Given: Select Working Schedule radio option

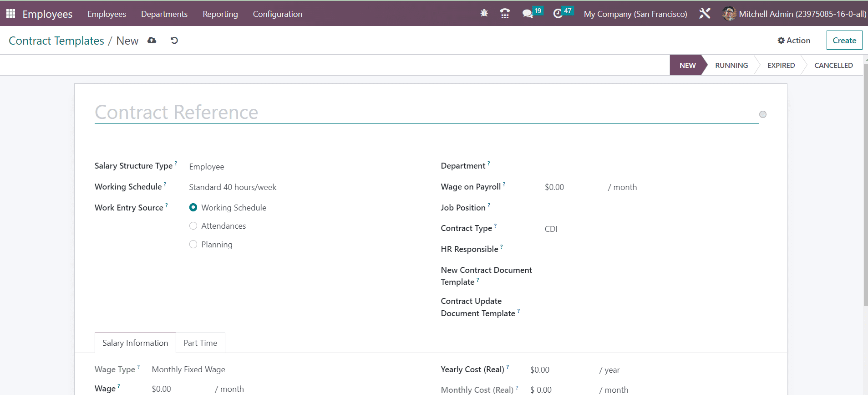Looking at the screenshot, I should pos(193,208).
